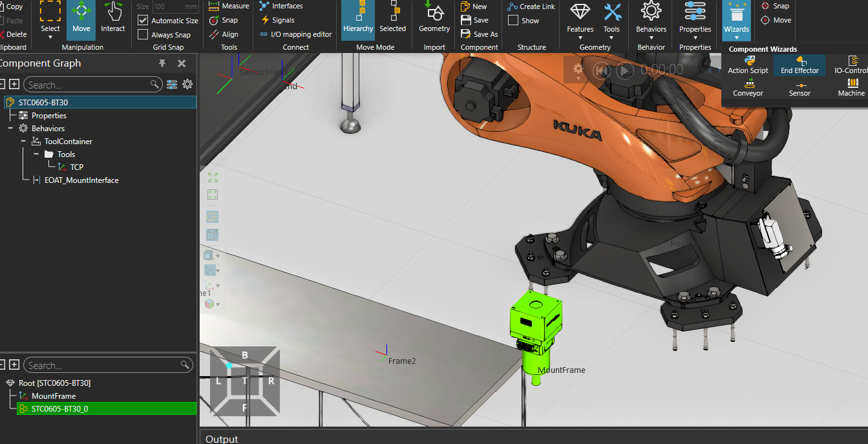Import Geometry into the component
The width and height of the screenshot is (868, 444).
(434, 19)
